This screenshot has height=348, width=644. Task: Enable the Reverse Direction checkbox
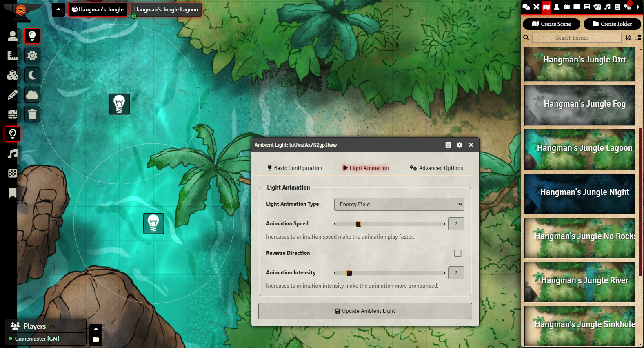point(457,253)
